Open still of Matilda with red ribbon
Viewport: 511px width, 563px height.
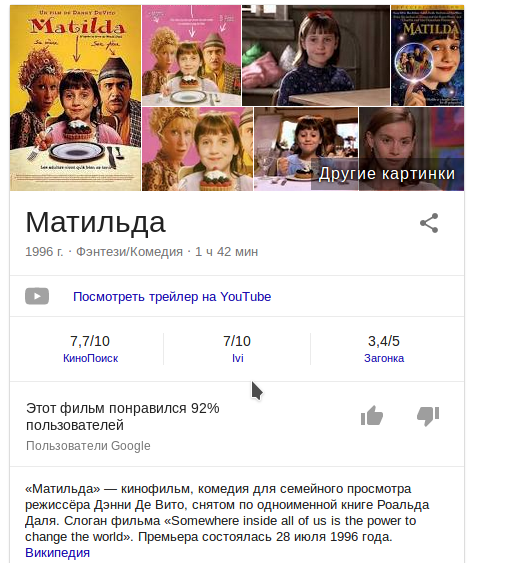[x=316, y=55]
